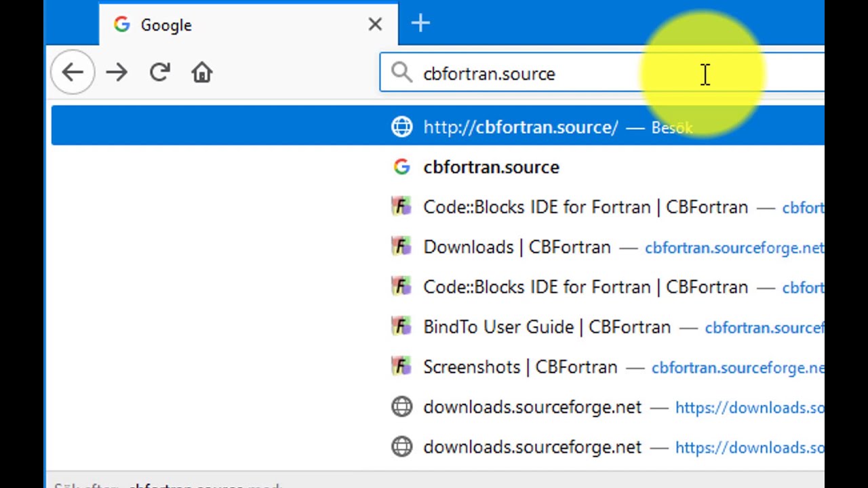Open the home page via house icon

point(202,73)
